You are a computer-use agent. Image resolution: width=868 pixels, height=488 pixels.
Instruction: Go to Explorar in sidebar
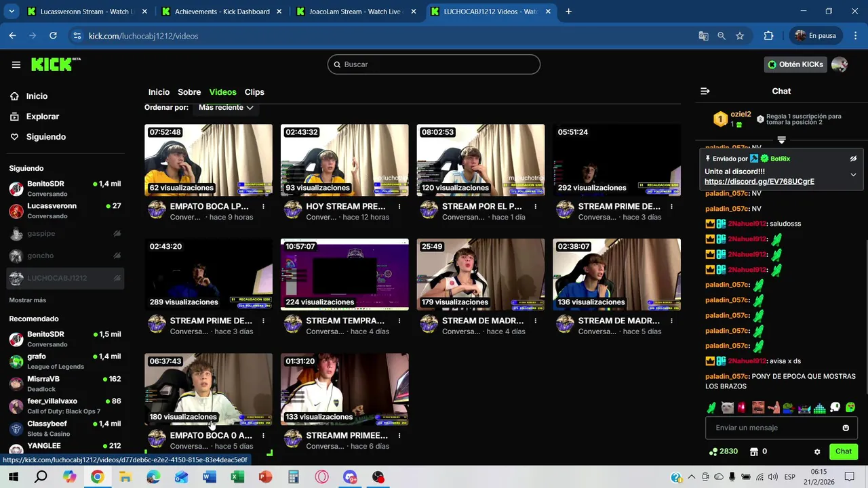pos(43,117)
